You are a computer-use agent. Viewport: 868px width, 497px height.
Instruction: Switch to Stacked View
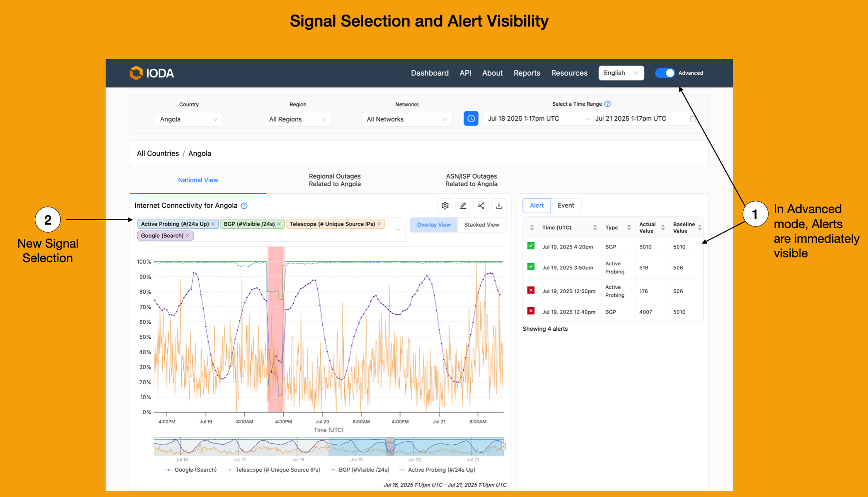tap(481, 225)
